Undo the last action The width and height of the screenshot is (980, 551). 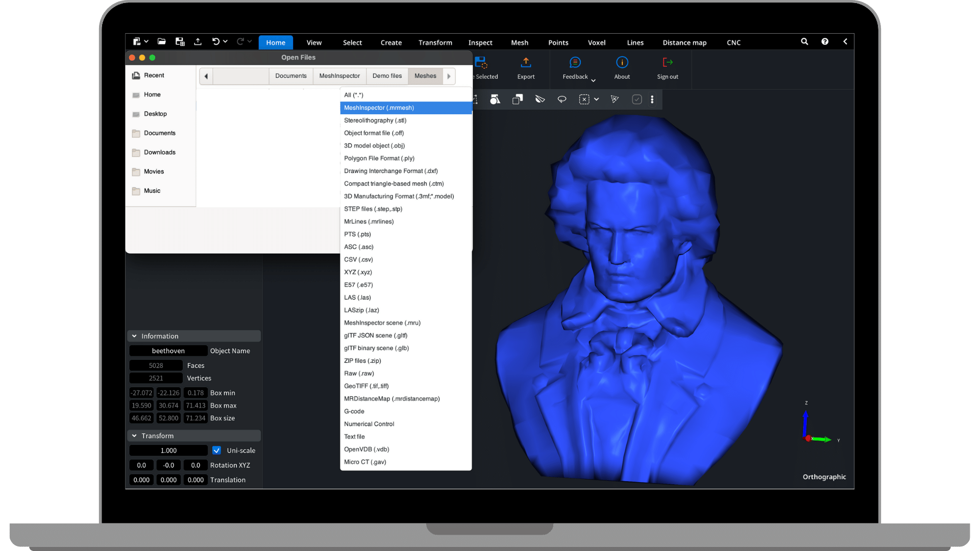[216, 42]
